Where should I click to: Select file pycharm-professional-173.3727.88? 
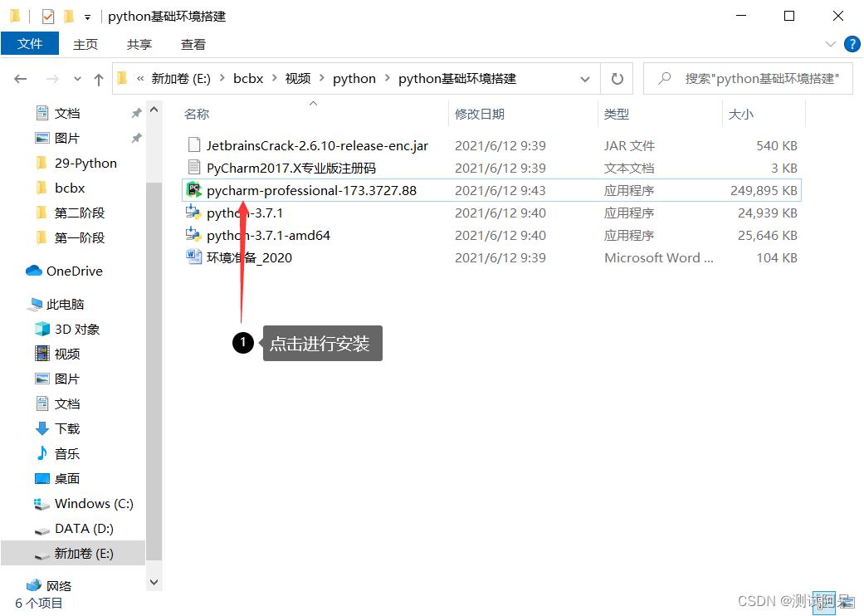point(312,191)
